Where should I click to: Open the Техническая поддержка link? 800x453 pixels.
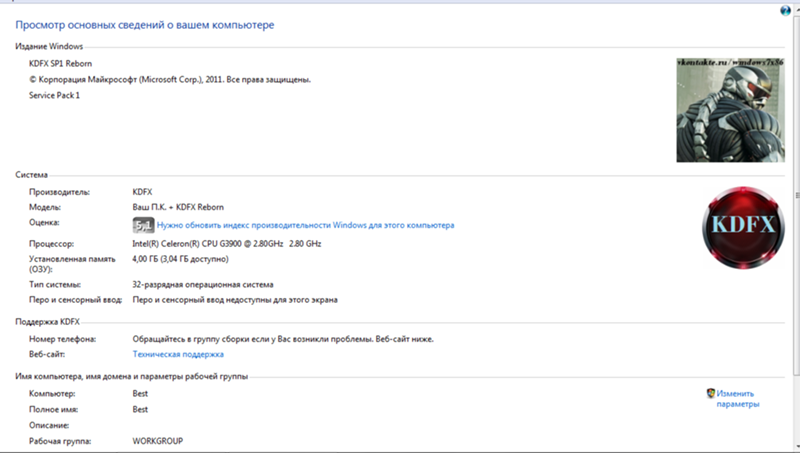click(x=178, y=354)
